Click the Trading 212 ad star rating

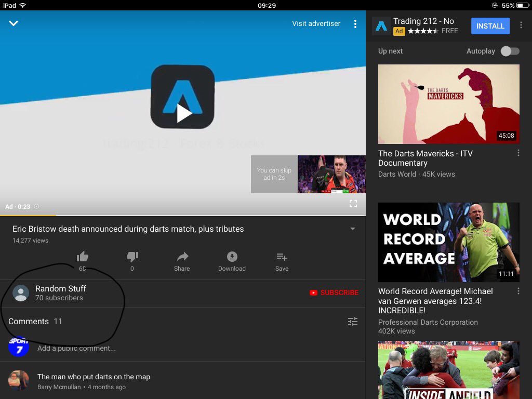click(x=423, y=31)
